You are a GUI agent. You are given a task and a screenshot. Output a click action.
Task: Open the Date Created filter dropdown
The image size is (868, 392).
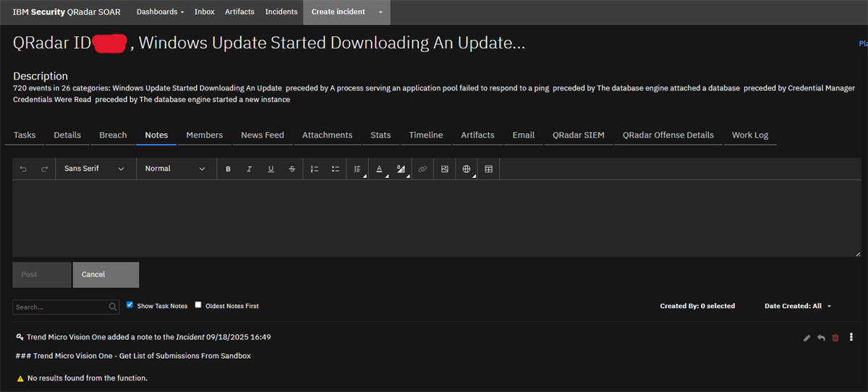point(798,306)
